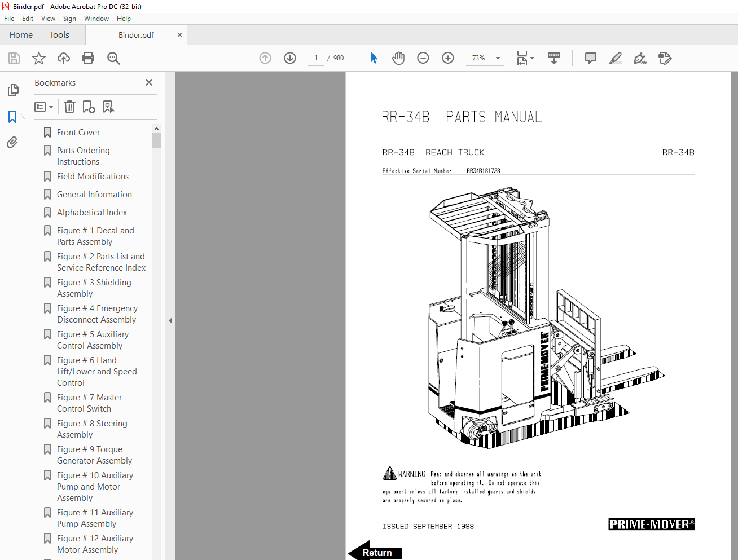Toggle the bookmarks panel icon

point(12,117)
